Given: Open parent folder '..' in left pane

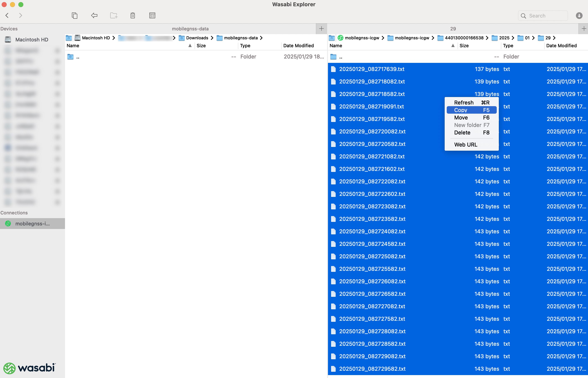Looking at the screenshot, I should (196, 57).
